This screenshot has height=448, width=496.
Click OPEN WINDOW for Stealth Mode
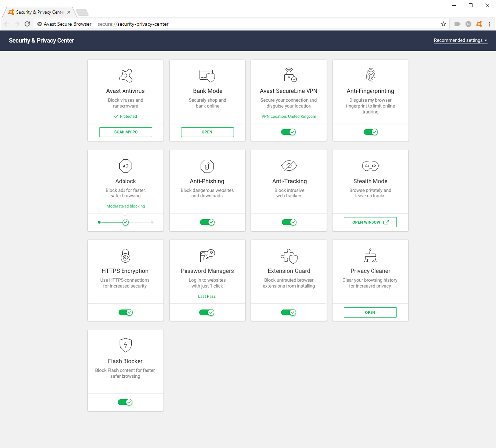click(x=370, y=222)
